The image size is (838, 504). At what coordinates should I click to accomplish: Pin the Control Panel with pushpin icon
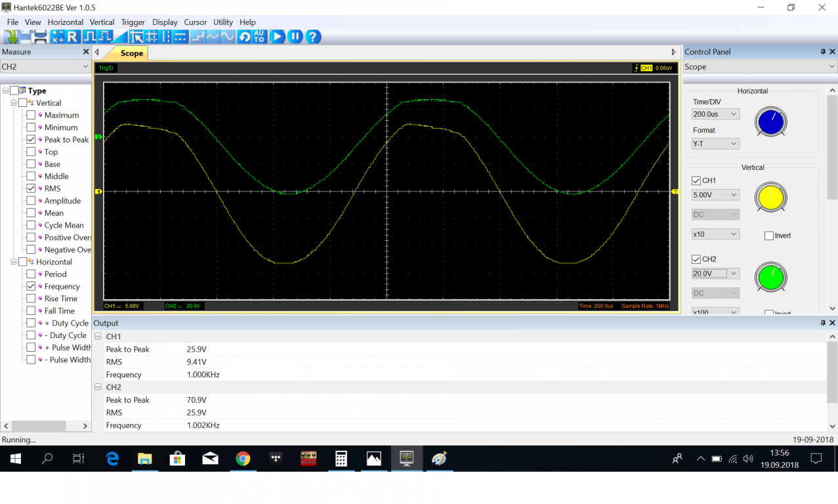coord(823,52)
